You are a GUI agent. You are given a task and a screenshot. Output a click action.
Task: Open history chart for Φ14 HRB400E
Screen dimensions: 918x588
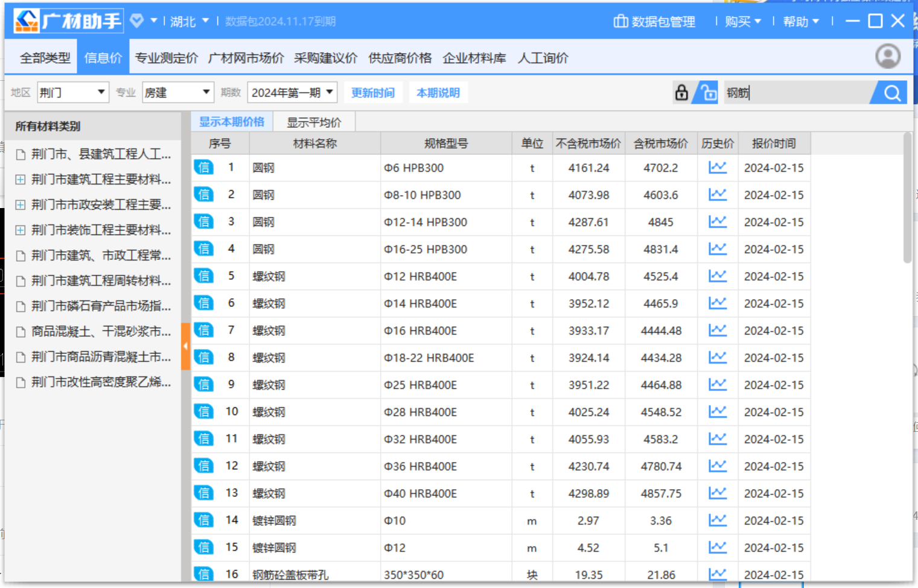718,303
